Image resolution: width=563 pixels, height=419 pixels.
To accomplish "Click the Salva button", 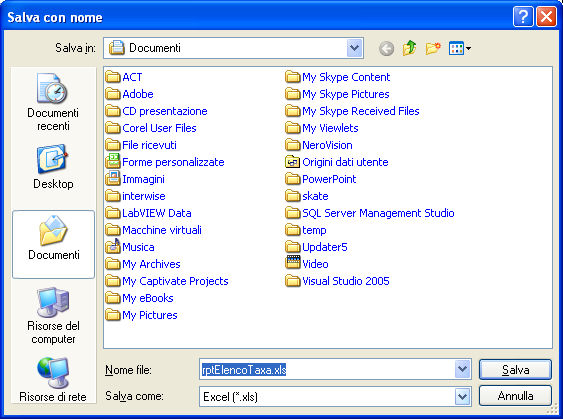I will tap(515, 369).
